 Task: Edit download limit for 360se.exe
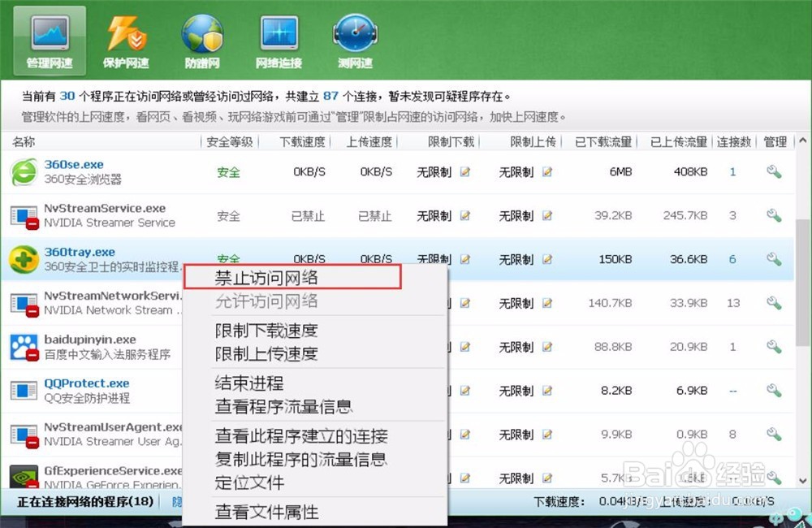[x=465, y=171]
